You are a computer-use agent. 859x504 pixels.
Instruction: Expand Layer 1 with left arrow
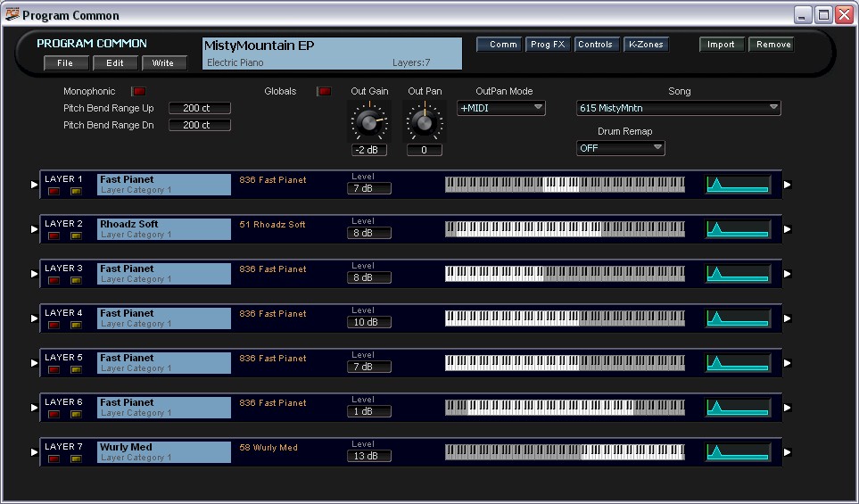coord(35,186)
